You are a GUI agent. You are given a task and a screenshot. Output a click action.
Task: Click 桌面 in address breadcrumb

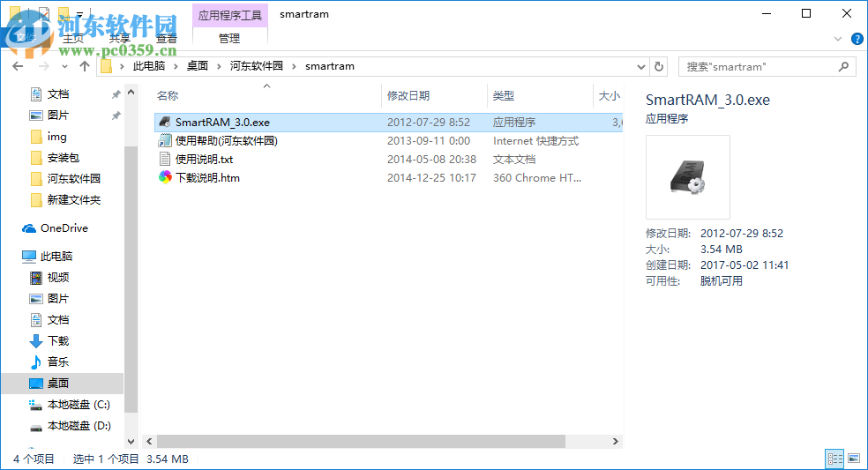[197, 66]
